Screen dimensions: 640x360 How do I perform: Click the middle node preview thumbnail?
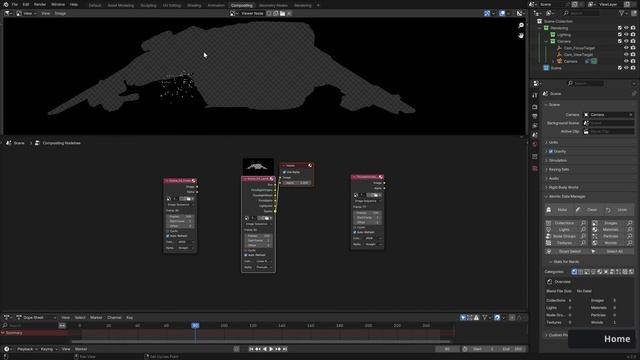coord(258,167)
